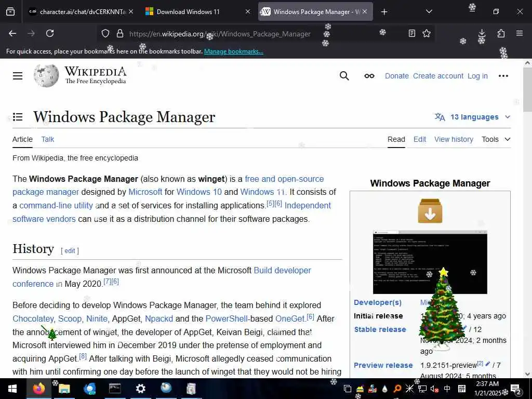Click the vertical page scrollbar thumb

pyautogui.click(x=527, y=89)
